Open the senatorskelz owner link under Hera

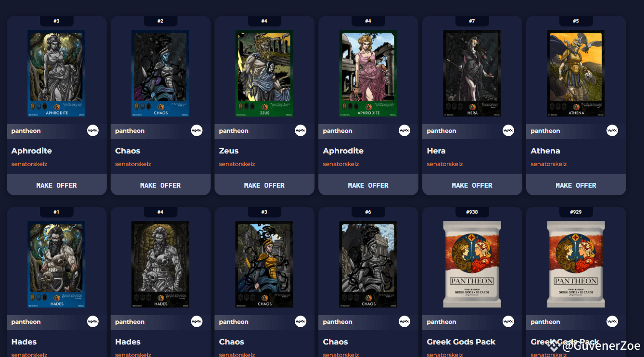coord(445,164)
